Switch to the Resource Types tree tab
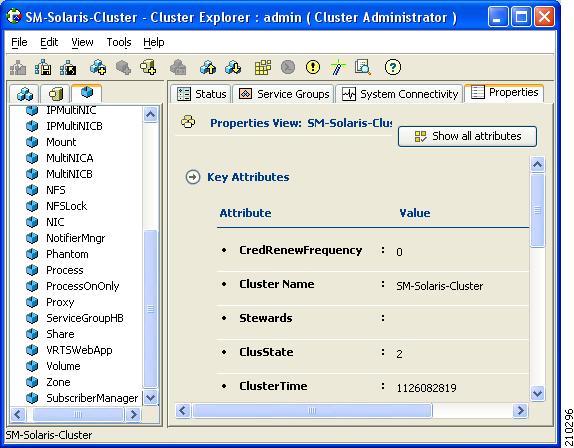 (x=87, y=93)
